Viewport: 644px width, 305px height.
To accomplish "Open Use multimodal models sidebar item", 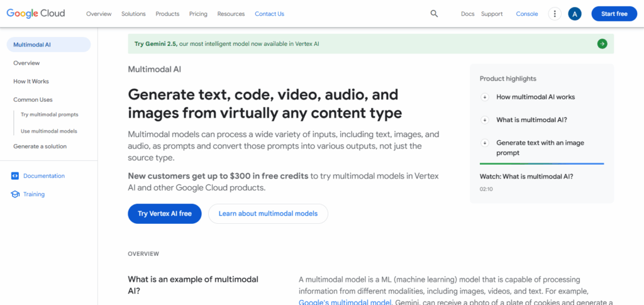I will (x=49, y=131).
